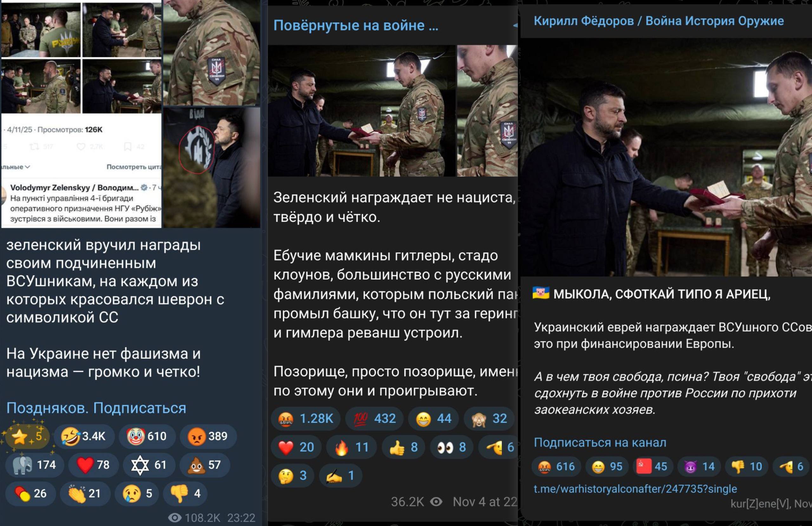Toggle the golden star reaction with 5
Viewport: 812px width, 526px height.
[27, 436]
